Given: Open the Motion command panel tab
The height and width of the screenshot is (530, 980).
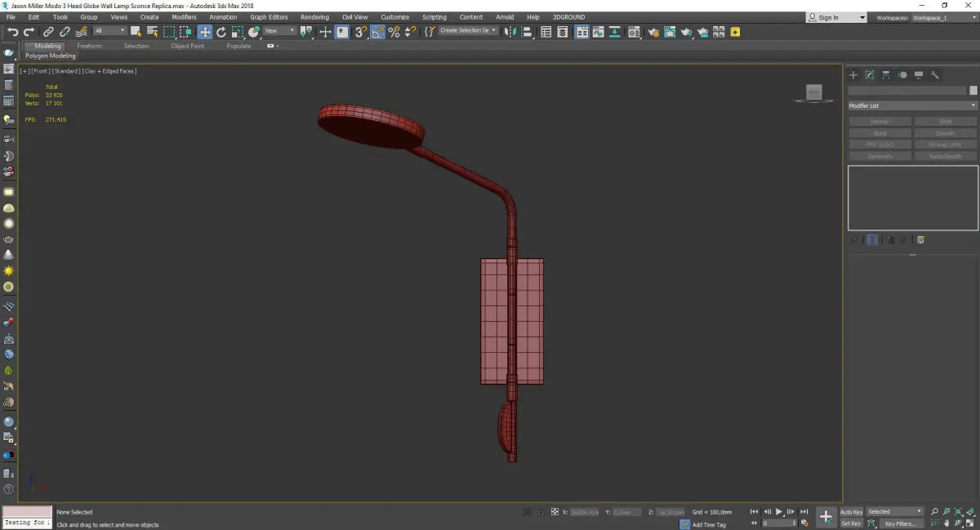Looking at the screenshot, I should 902,74.
